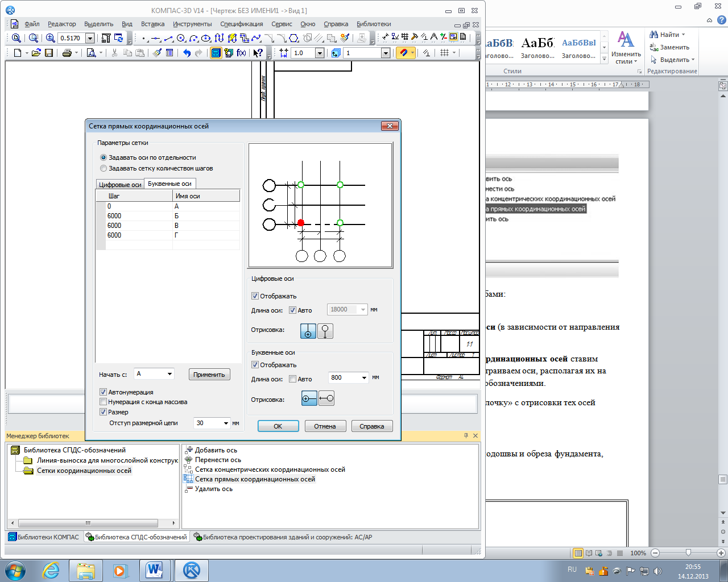This screenshot has width=728, height=582.
Task: Click the grid icon in KOMPAS toolbar
Action: coord(444,53)
